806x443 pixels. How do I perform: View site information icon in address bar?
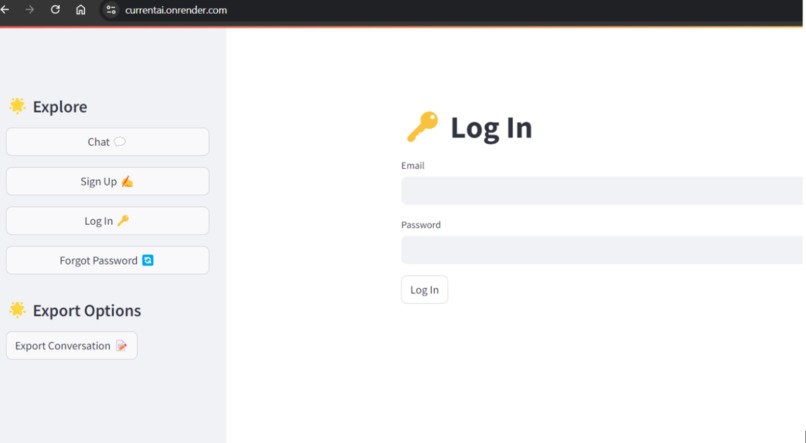tap(111, 10)
